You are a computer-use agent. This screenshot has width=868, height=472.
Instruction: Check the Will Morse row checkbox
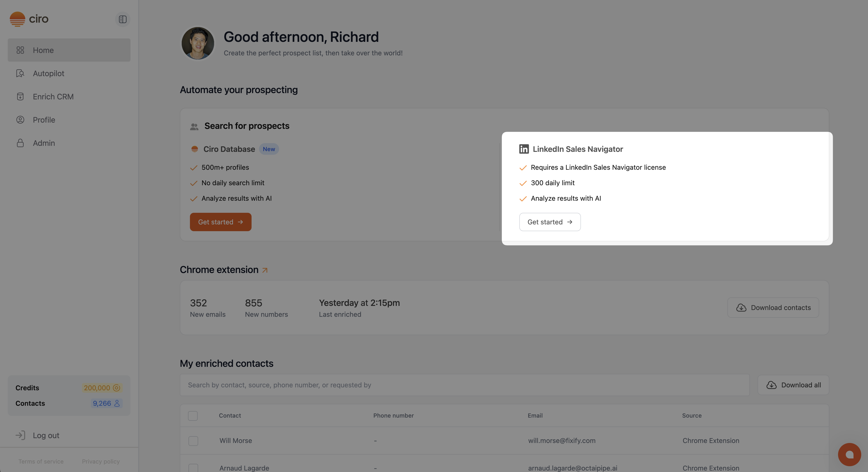tap(193, 441)
